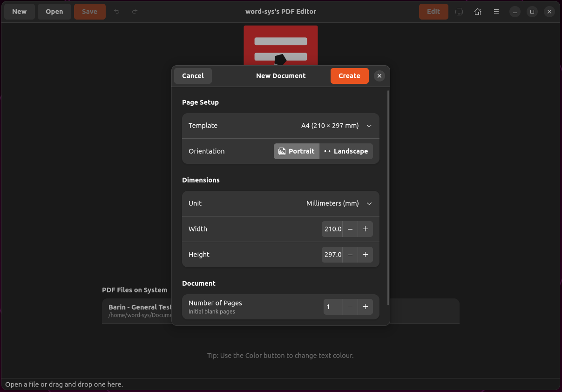This screenshot has height=392, width=562.
Task: Open the Unit Millimeters dropdown
Action: point(281,203)
